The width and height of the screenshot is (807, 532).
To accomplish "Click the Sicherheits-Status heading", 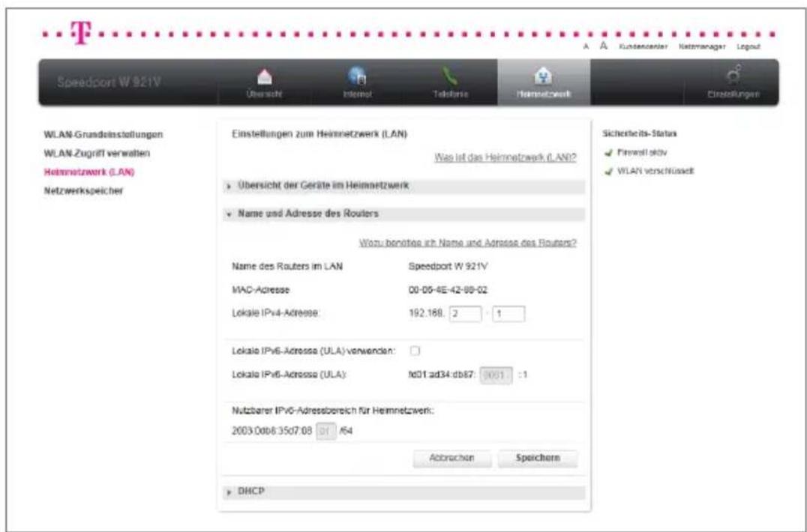I will [640, 133].
